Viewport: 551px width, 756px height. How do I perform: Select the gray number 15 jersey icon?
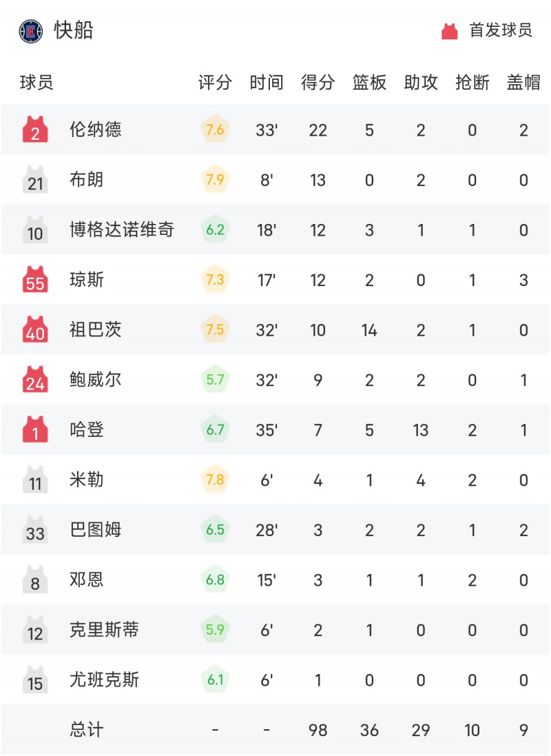pos(35,680)
